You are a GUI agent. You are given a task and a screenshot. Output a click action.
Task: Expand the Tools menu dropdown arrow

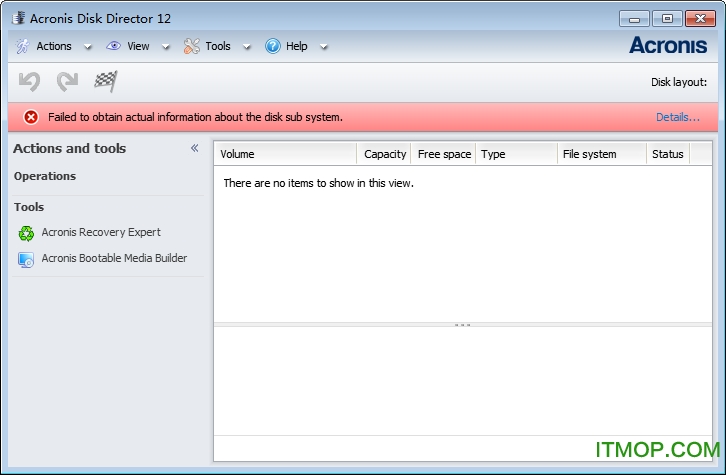[x=246, y=47]
